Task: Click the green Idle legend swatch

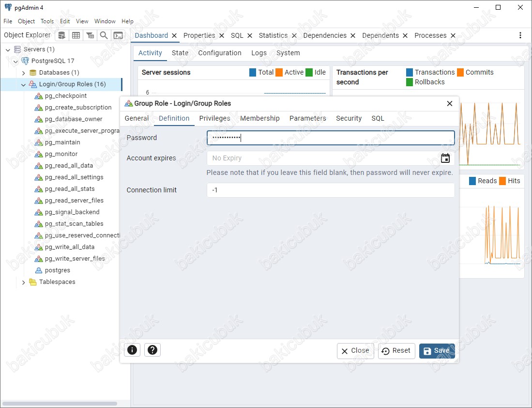Action: 309,72
